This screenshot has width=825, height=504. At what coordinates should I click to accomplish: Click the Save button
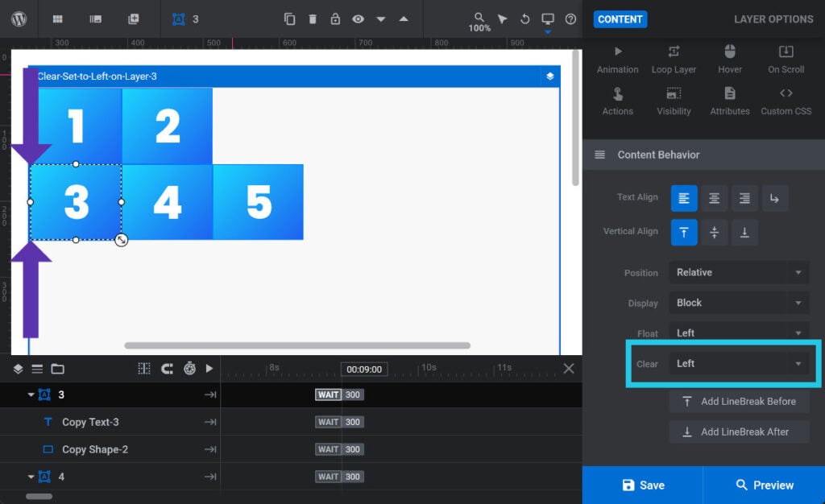(642, 485)
